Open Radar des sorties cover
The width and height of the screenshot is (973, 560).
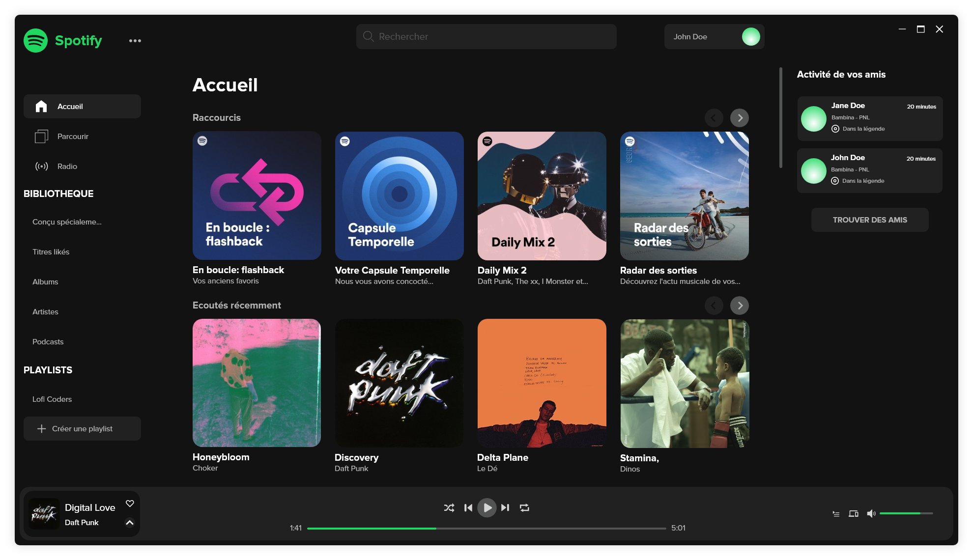(685, 196)
